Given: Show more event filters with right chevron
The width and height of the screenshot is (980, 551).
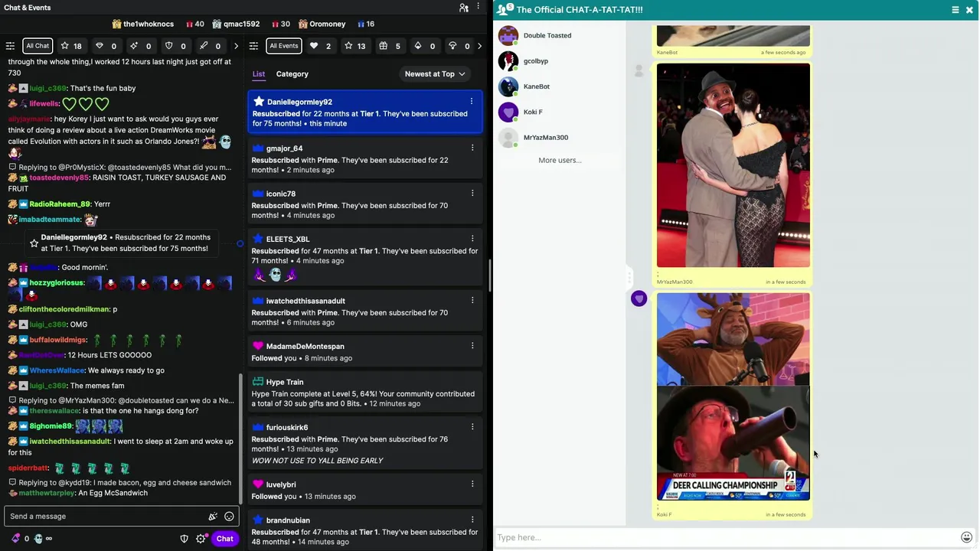Looking at the screenshot, I should tap(479, 46).
